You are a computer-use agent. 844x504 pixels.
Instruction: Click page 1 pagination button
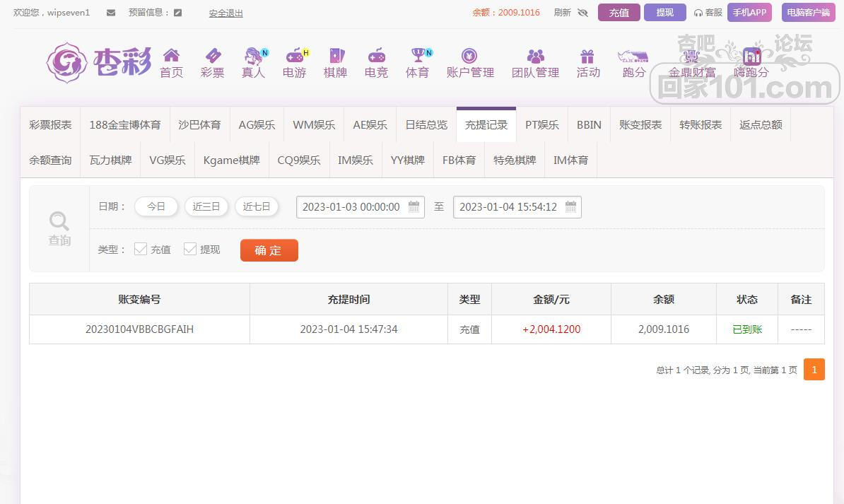(x=814, y=370)
